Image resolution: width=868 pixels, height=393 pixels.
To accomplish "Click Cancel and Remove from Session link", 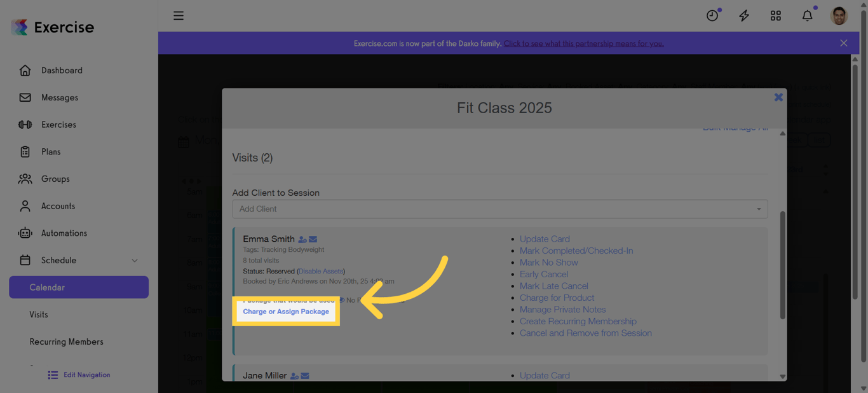I will coord(586,333).
